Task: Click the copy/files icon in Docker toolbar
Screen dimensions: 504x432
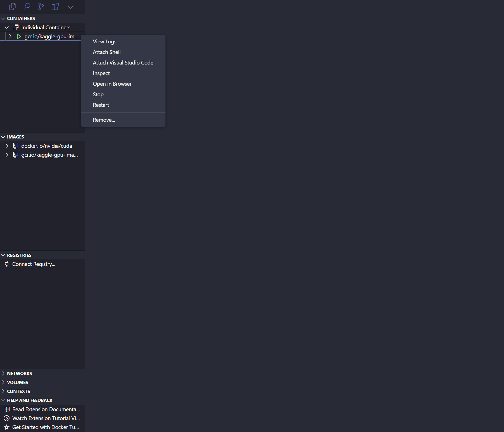Action: click(x=12, y=7)
